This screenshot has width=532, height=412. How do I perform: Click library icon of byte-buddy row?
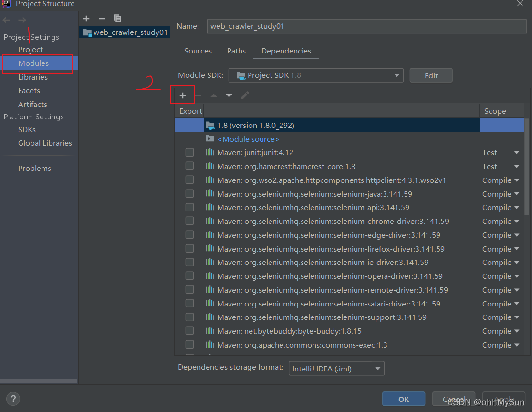[209, 330]
